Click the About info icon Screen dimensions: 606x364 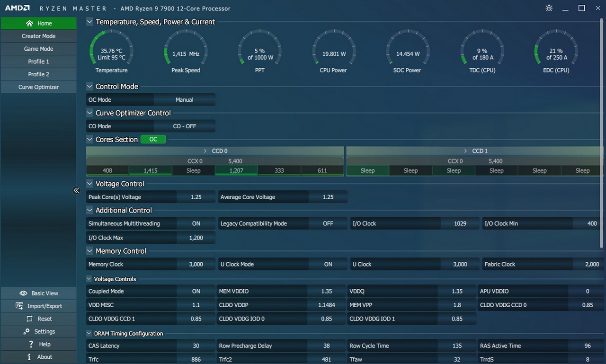(x=29, y=357)
